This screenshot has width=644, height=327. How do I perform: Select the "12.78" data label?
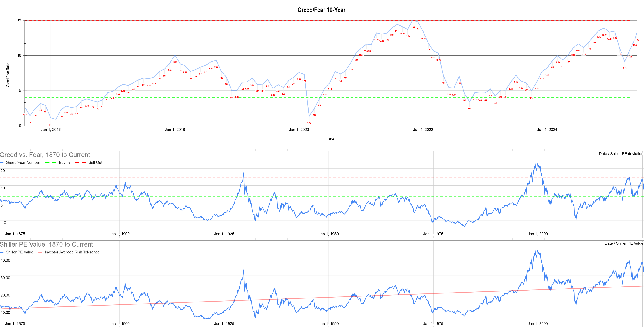594,42
